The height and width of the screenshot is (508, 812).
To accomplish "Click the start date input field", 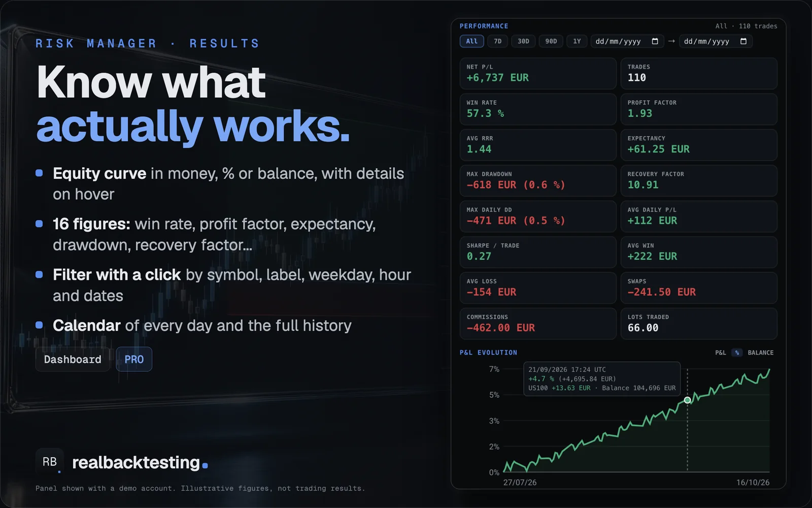I will point(627,41).
